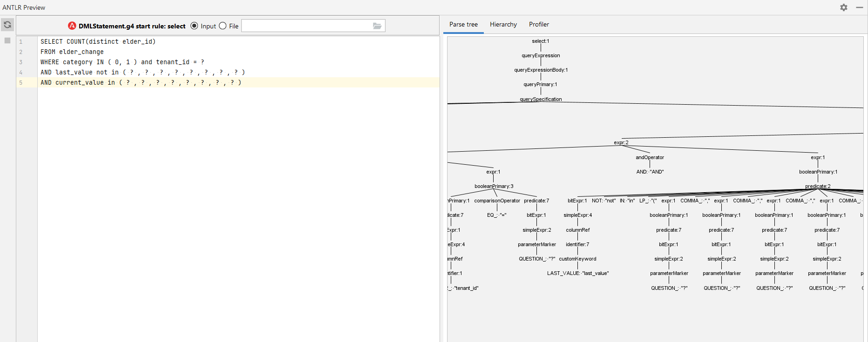
Task: Click the simpleExpr:4 node
Action: click(x=577, y=215)
